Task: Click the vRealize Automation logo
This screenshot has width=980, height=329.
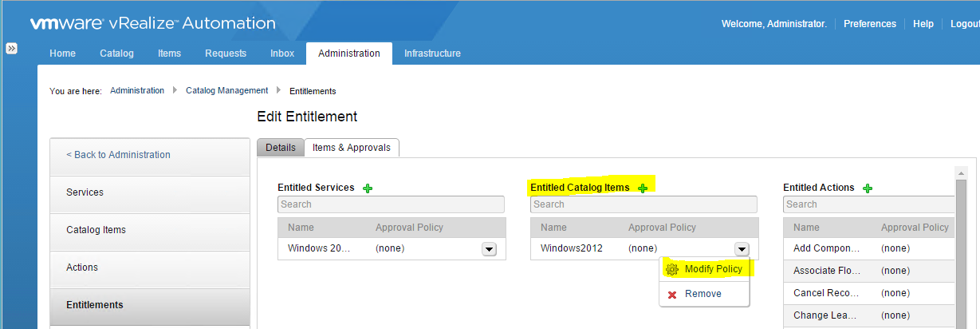Action: tap(153, 23)
